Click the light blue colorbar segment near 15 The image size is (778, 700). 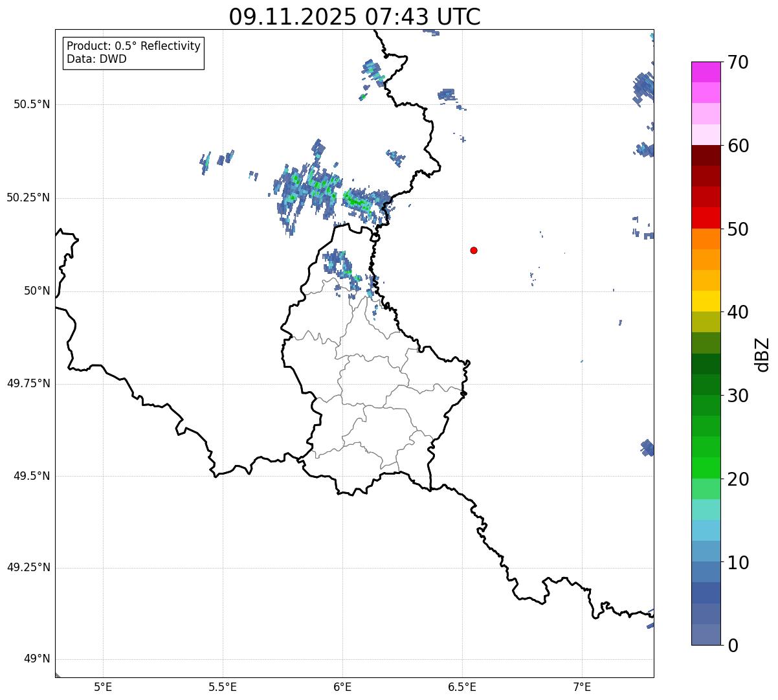[x=706, y=530]
